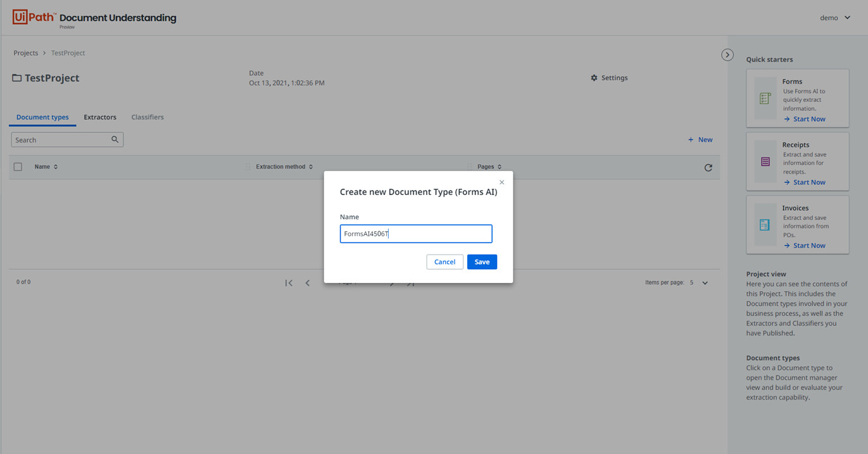The height and width of the screenshot is (454, 868).
Task: Close the Create new Document Type dialog
Action: coord(502,182)
